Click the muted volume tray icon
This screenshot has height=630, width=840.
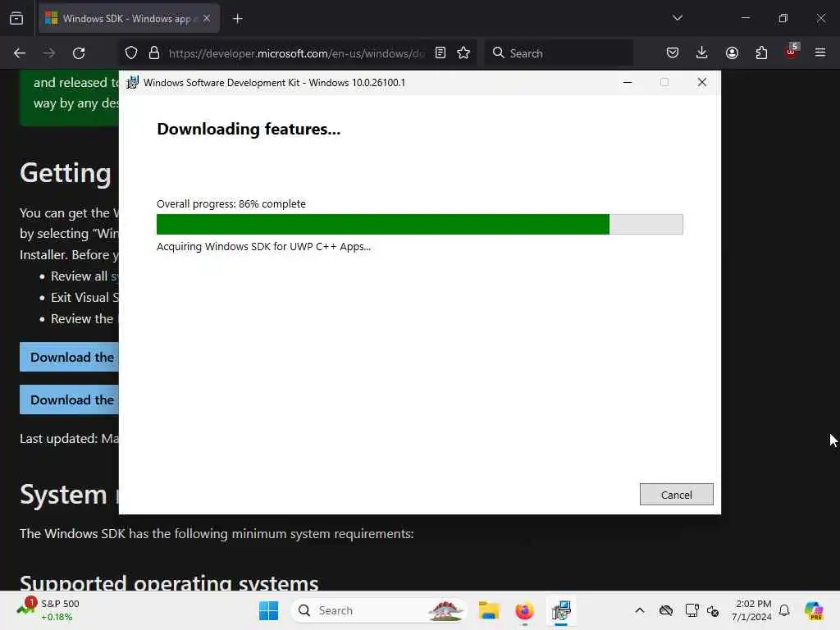[x=713, y=610]
